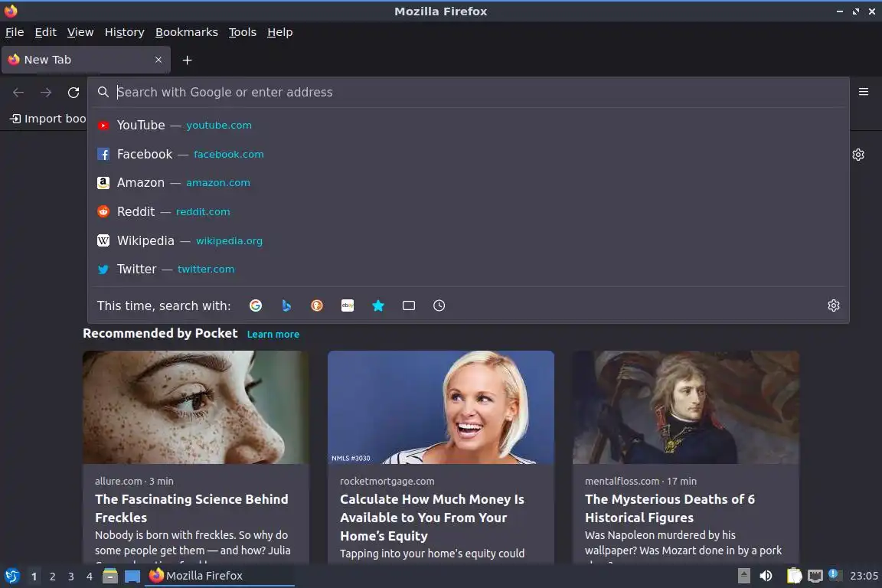This screenshot has height=588, width=882.
Task: Choose the Amazon suggestion
Action: pos(468,183)
